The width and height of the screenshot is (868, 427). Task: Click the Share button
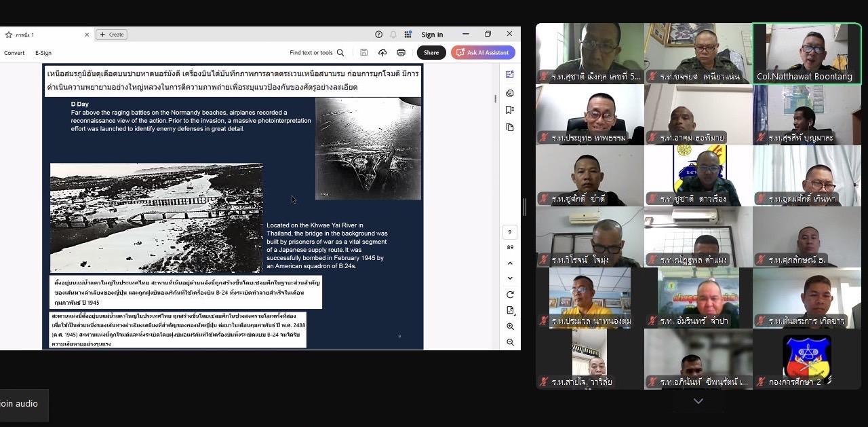click(431, 52)
